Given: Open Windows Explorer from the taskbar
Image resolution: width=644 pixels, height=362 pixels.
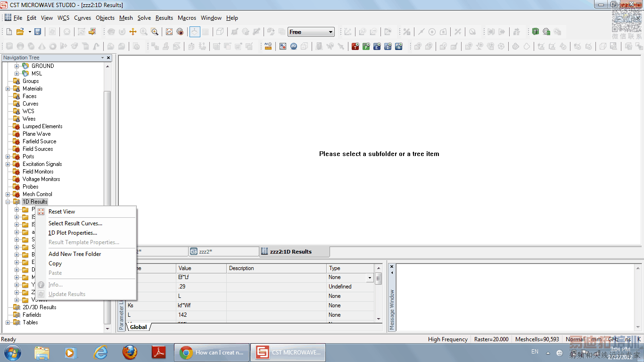Looking at the screenshot, I should click(42, 352).
